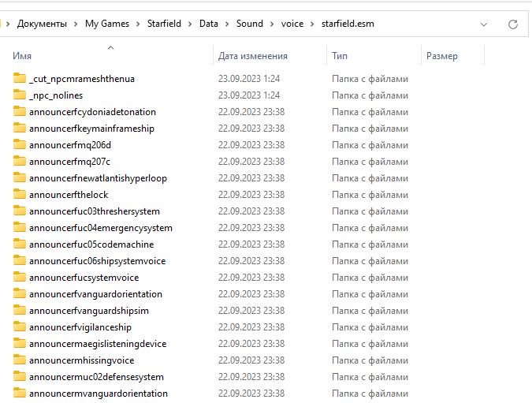
Task: Sort by Тип column header
Action: point(340,56)
